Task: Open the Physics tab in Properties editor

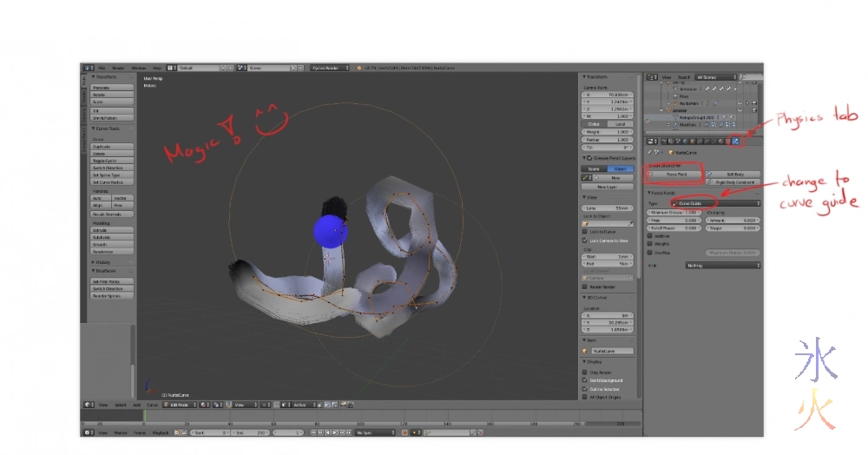Action: [736, 141]
